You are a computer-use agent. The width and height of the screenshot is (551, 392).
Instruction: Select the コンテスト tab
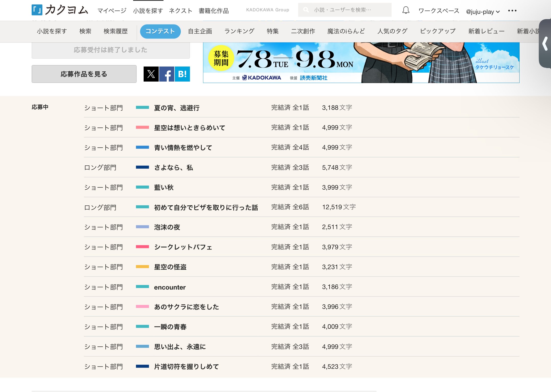(x=160, y=31)
